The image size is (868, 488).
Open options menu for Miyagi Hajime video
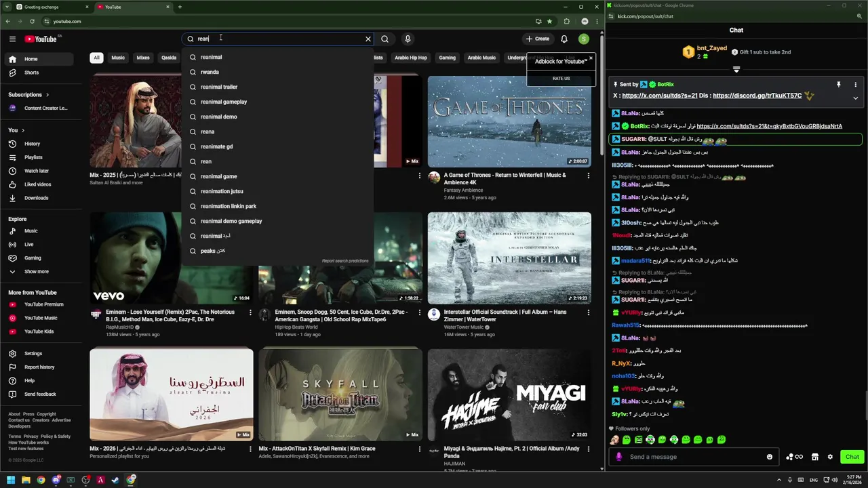click(x=588, y=449)
